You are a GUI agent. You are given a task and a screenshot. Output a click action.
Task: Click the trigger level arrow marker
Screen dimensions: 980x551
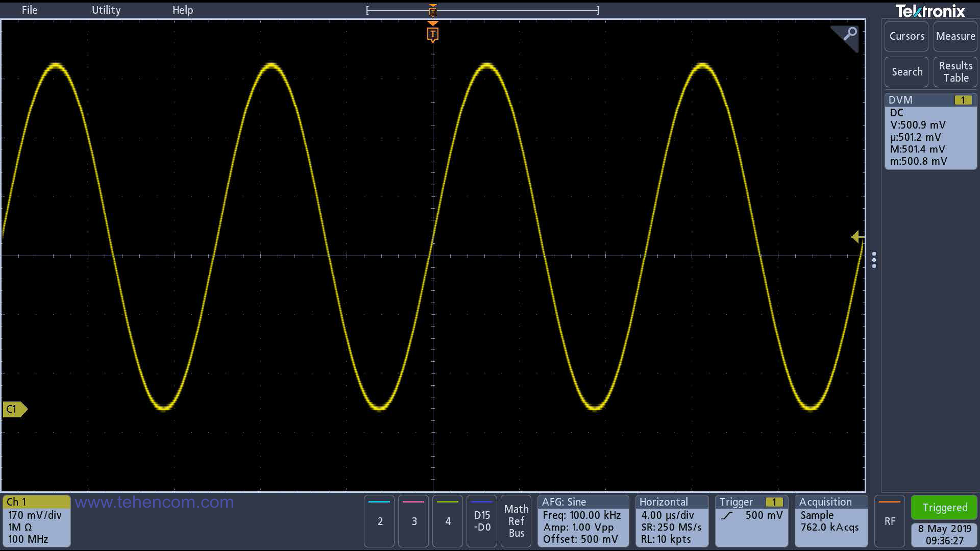(858, 237)
